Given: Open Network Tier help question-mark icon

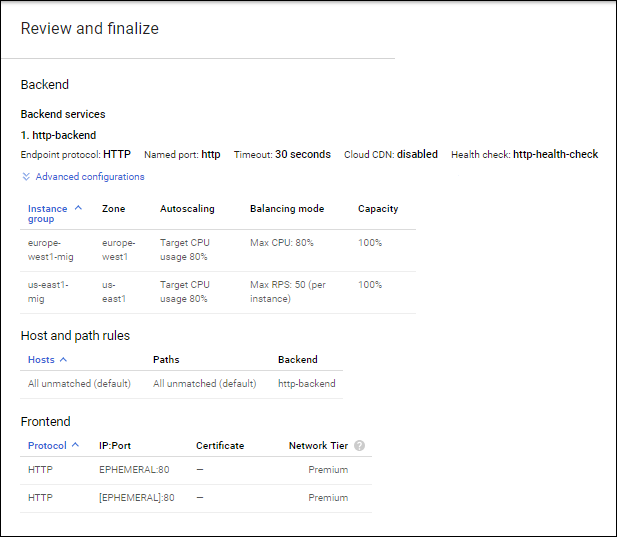Looking at the screenshot, I should coord(359,445).
